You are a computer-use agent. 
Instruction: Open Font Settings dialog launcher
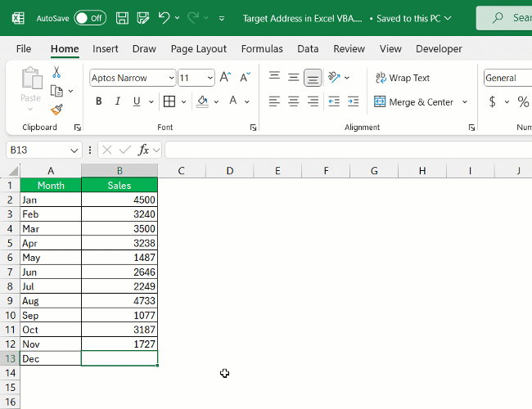[253, 128]
